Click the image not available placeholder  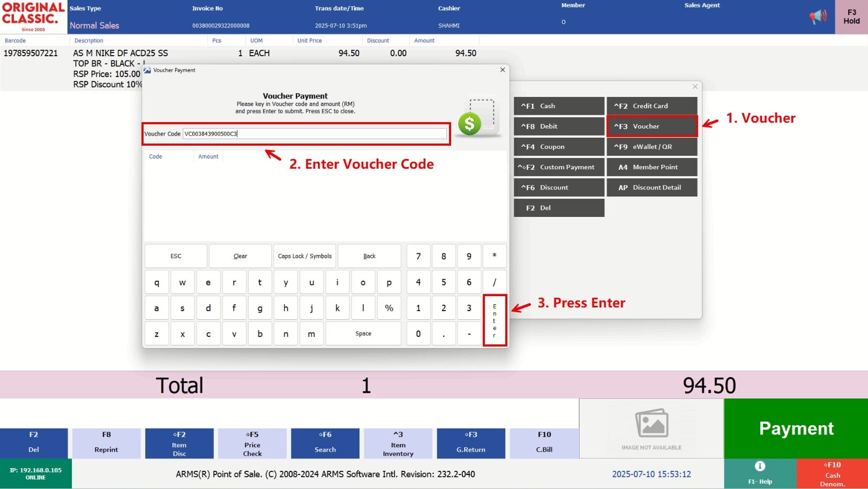point(651,428)
